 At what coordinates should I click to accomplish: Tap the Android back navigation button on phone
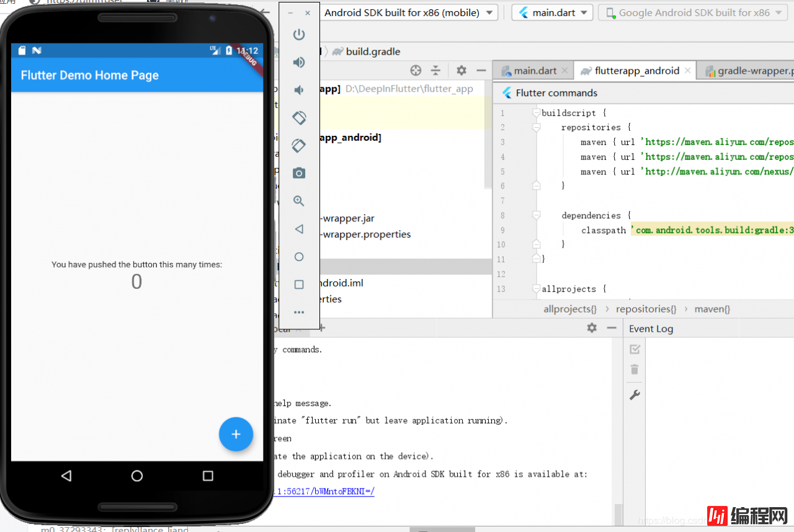point(66,476)
